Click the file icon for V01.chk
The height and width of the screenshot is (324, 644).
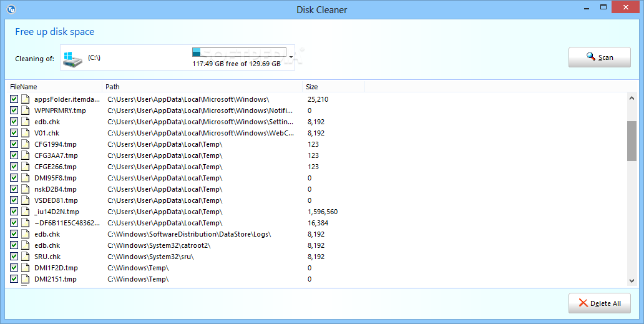[x=26, y=133]
